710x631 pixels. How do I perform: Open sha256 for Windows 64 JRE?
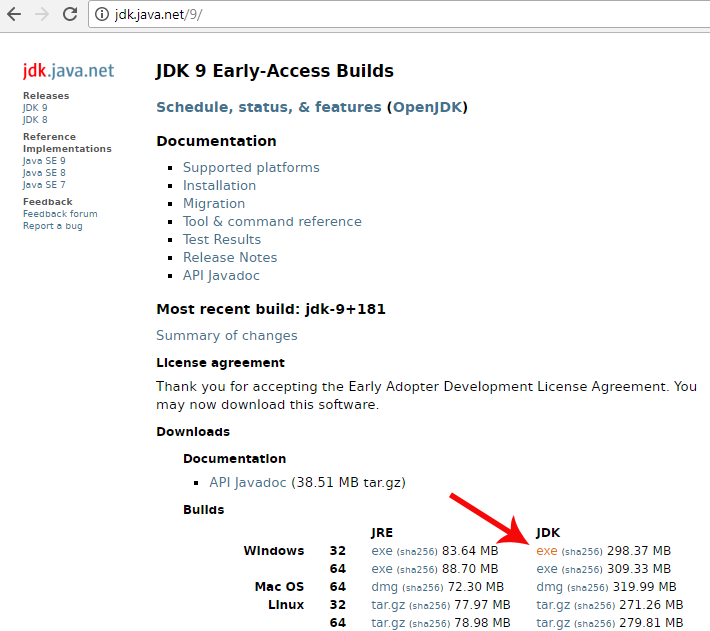click(417, 569)
